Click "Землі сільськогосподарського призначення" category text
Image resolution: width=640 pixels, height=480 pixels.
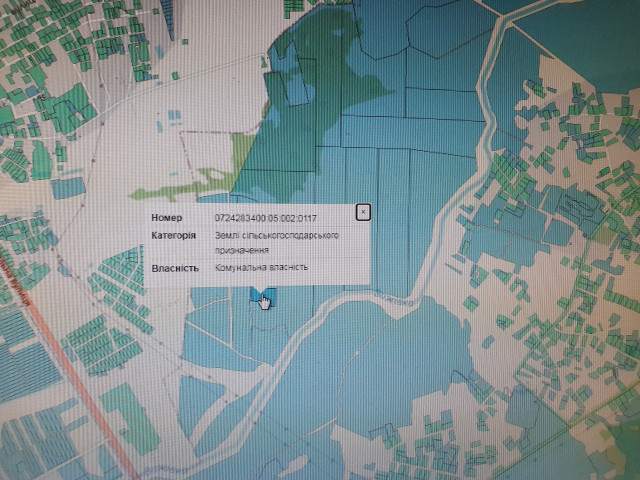276,241
